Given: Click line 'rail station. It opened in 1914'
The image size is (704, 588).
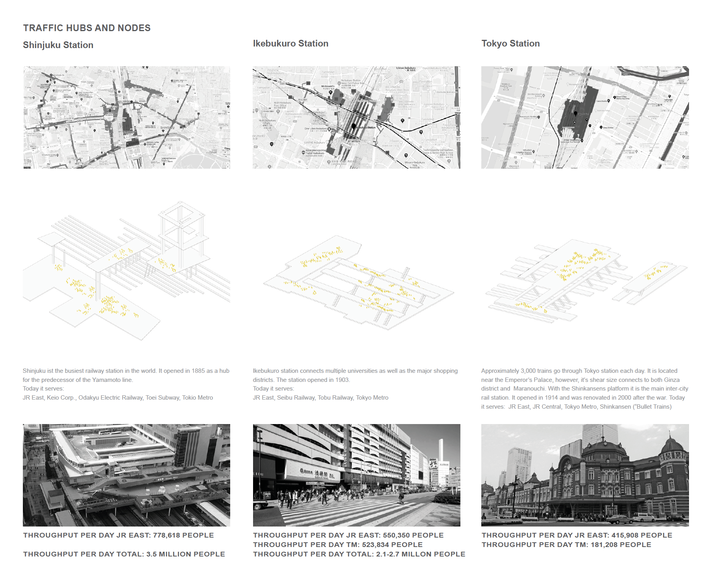Looking at the screenshot, I should (583, 398).
